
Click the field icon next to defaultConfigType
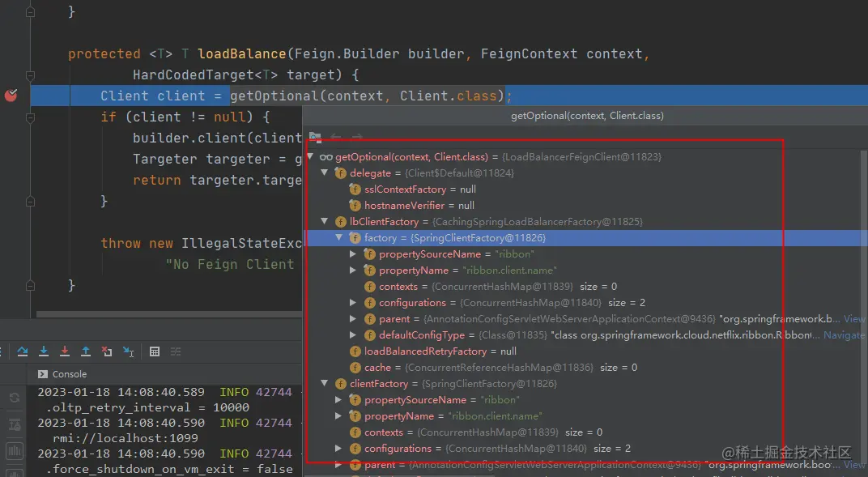369,335
